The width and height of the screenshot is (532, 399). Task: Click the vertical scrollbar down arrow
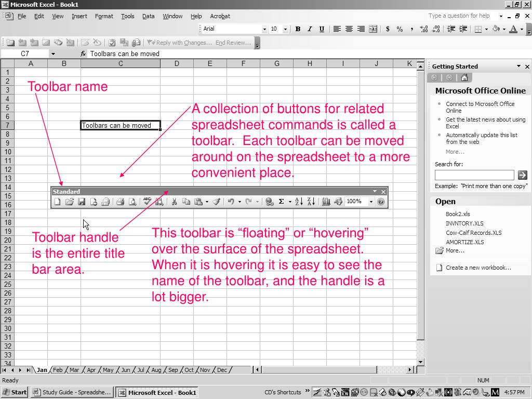pos(420,362)
